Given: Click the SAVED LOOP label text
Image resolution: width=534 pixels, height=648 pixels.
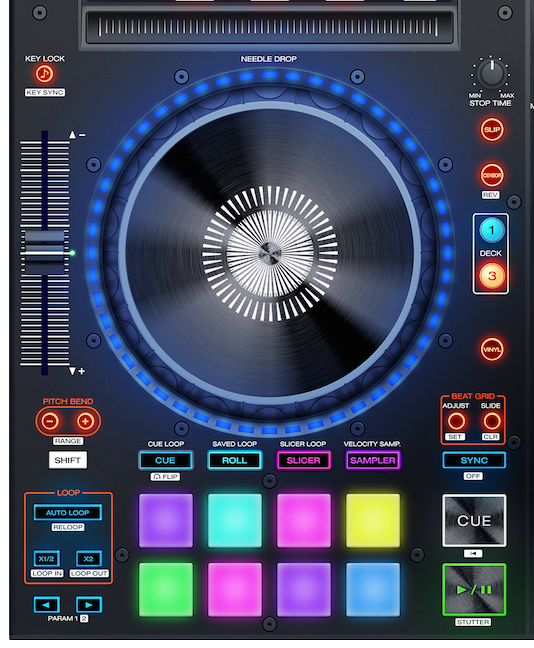Looking at the screenshot, I should coord(234,444).
